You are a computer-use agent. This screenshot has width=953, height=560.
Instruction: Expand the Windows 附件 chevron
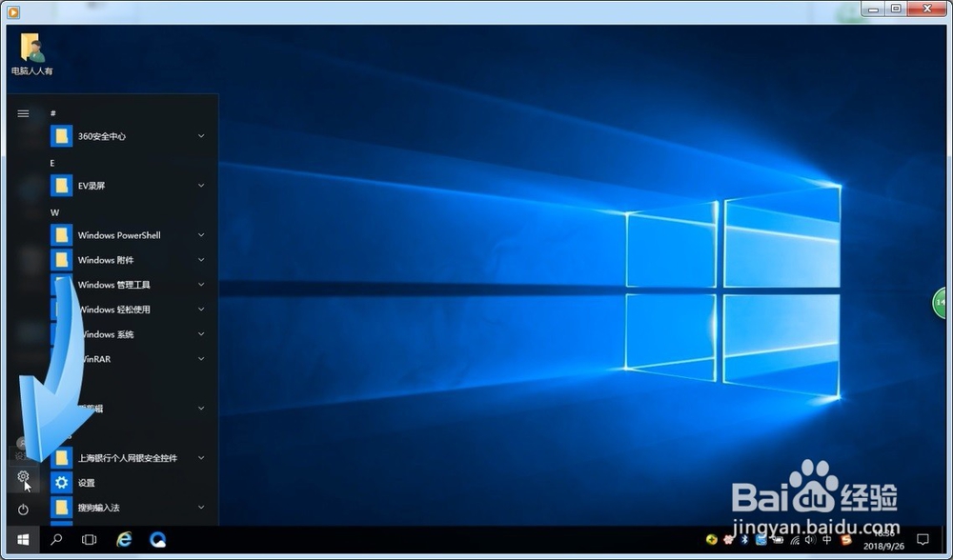point(201,260)
